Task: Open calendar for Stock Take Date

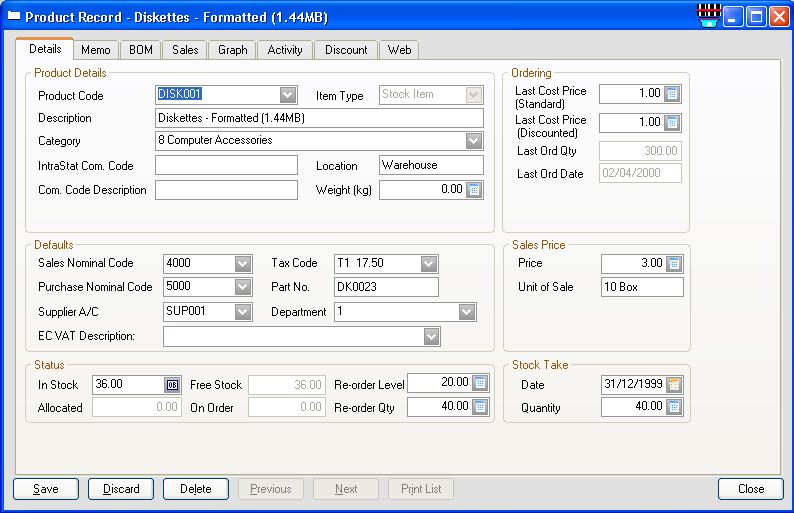Action: (x=674, y=385)
